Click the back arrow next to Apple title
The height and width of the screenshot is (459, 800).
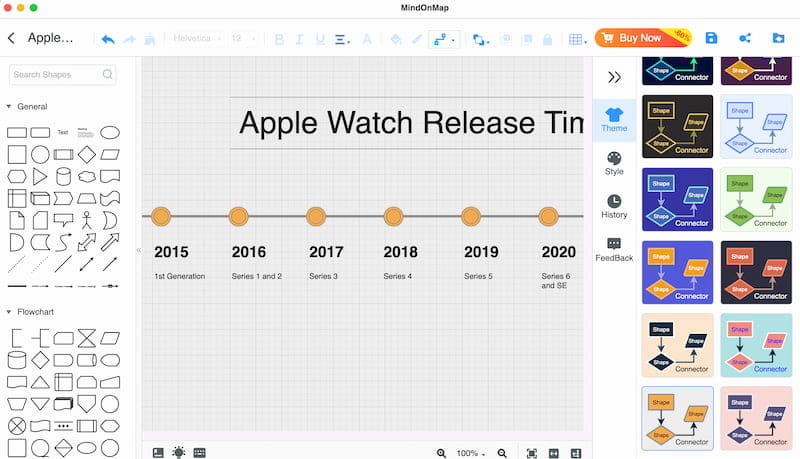(11, 38)
